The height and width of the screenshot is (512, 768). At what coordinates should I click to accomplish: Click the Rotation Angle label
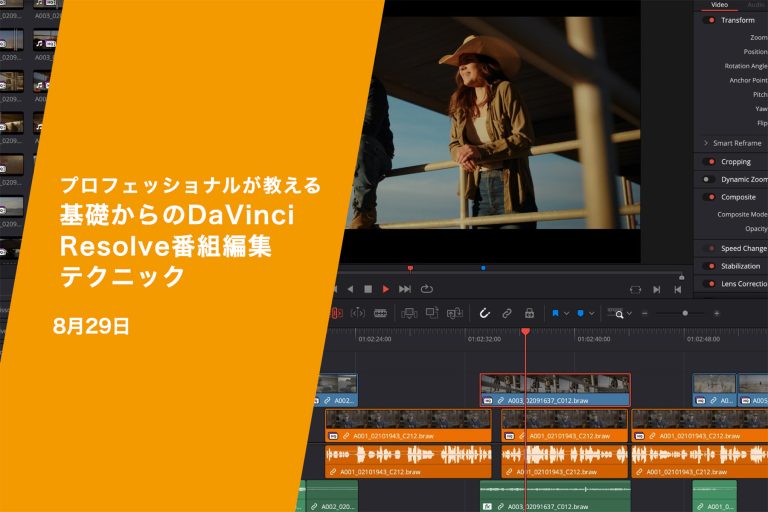click(746, 66)
